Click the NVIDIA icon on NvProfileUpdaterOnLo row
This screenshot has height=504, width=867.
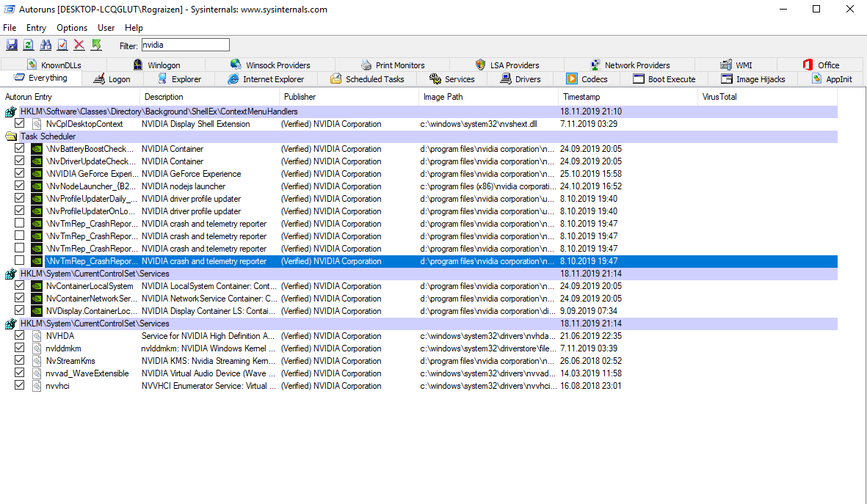[37, 211]
